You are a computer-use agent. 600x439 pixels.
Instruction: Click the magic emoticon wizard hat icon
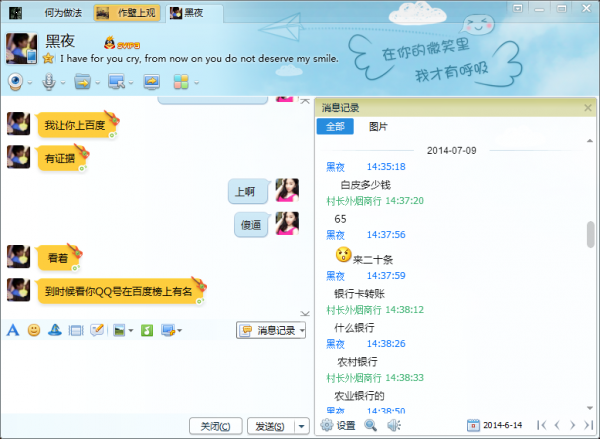click(x=55, y=330)
